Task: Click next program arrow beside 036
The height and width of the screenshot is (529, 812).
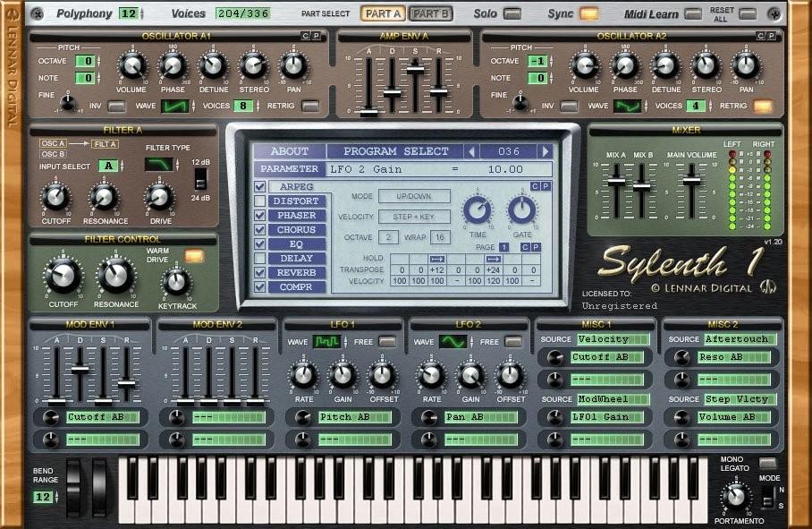Action: (x=543, y=151)
